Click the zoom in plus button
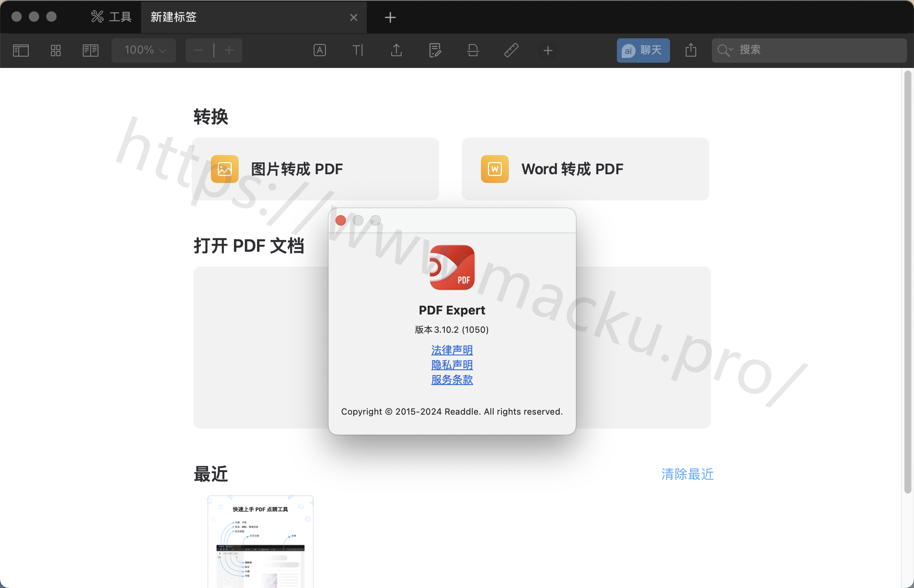 [x=229, y=51]
